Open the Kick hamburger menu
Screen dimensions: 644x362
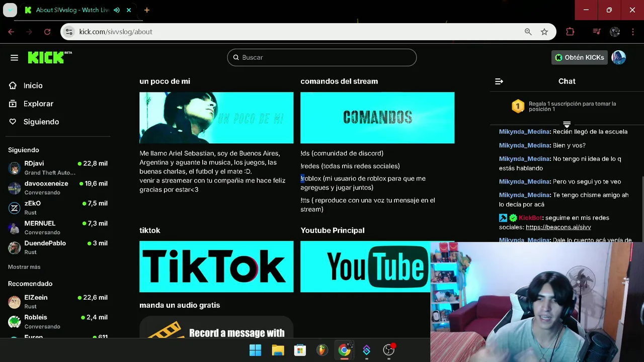point(14,57)
